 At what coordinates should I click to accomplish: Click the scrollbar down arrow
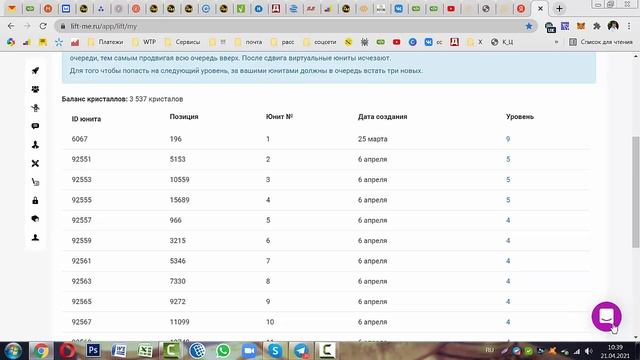coord(636,338)
